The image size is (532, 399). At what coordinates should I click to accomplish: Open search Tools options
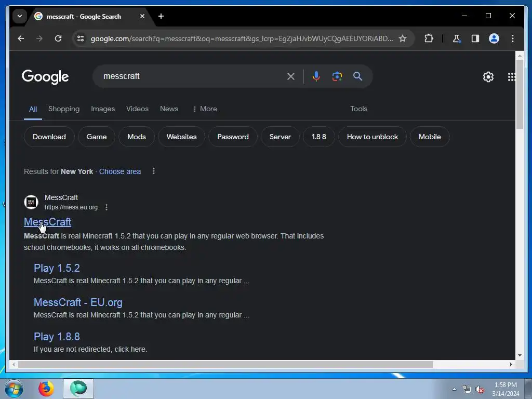click(358, 109)
